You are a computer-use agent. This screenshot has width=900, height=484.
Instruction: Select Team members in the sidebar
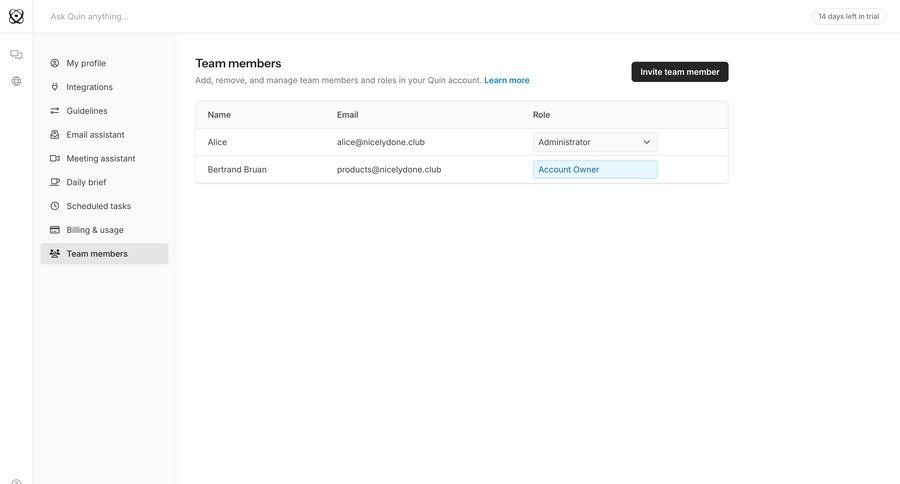[x=97, y=254]
